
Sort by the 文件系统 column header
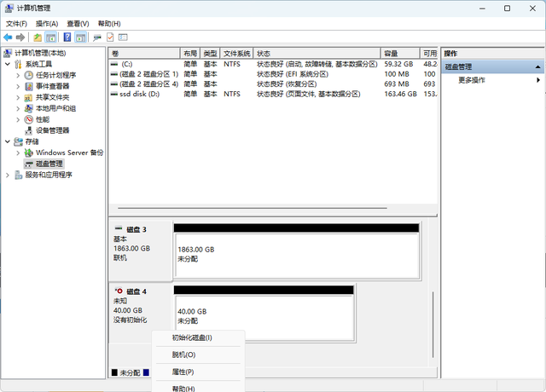coord(237,54)
